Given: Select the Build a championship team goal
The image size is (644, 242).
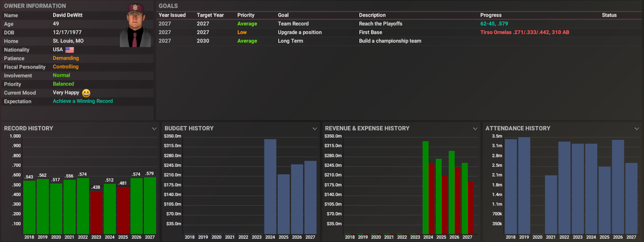Looking at the screenshot, I should 399,41.
